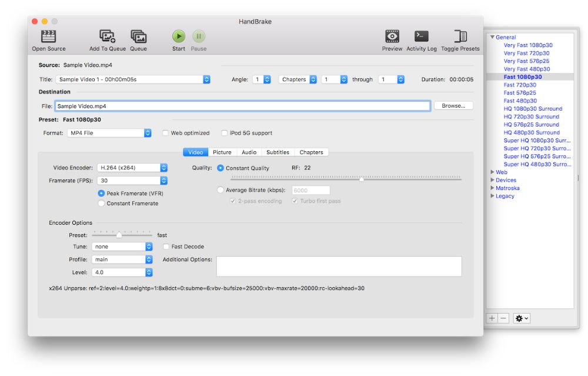Select Fast 480p30 preset
588x376 pixels.
520,101
